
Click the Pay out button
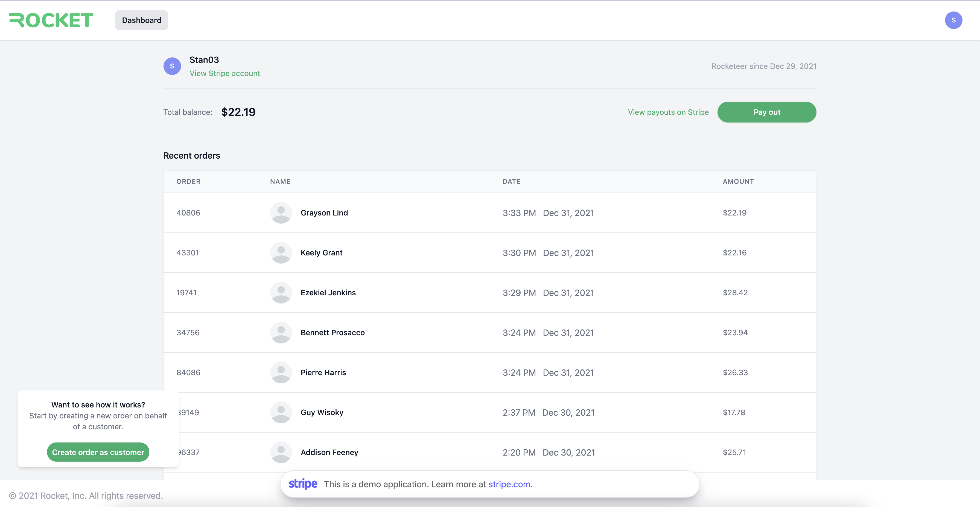tap(767, 112)
